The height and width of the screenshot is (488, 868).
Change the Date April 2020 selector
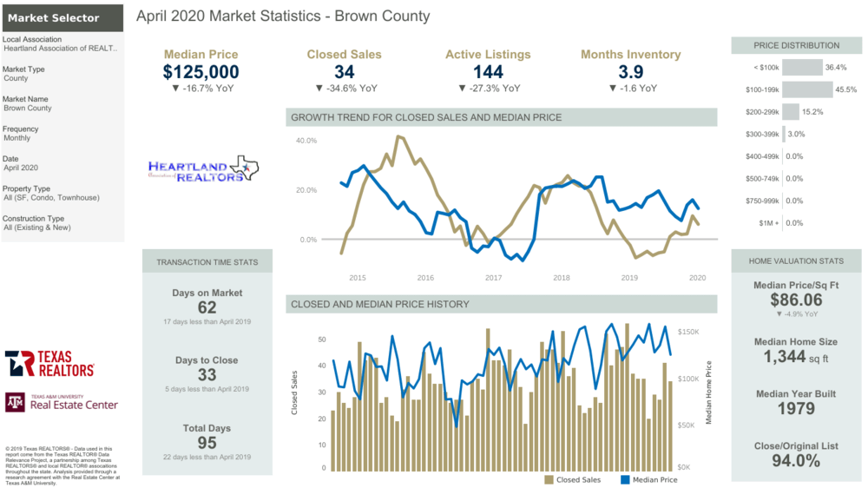(x=62, y=163)
